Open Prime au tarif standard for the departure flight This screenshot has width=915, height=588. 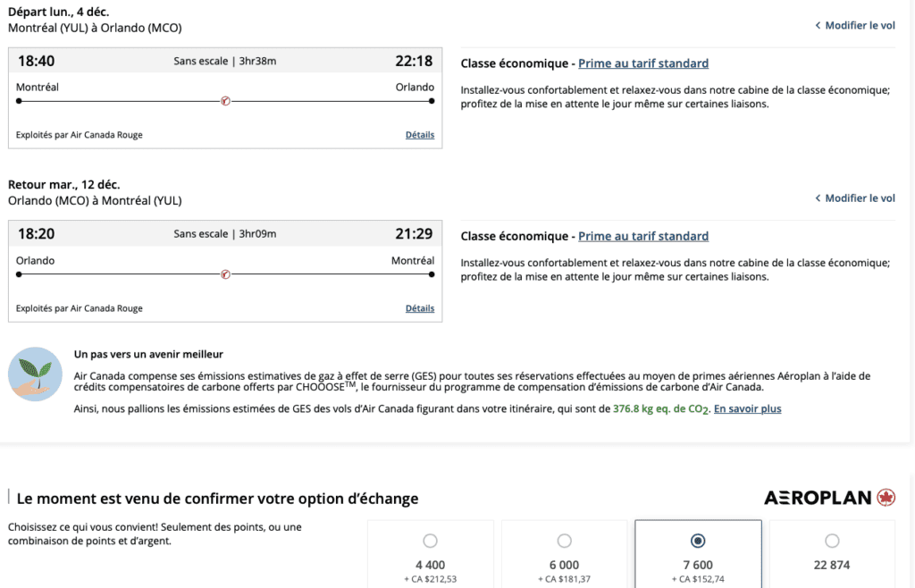[643, 63]
